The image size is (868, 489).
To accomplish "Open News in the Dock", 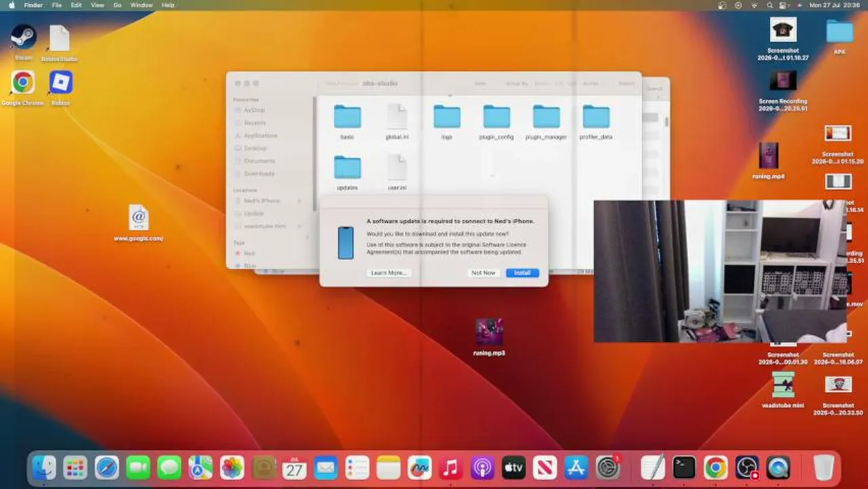I will click(545, 467).
